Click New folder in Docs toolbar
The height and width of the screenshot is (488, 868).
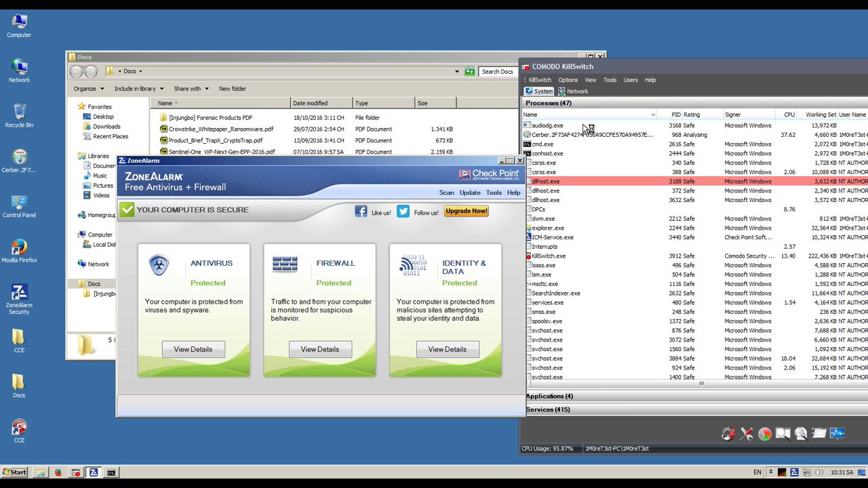pyautogui.click(x=233, y=89)
